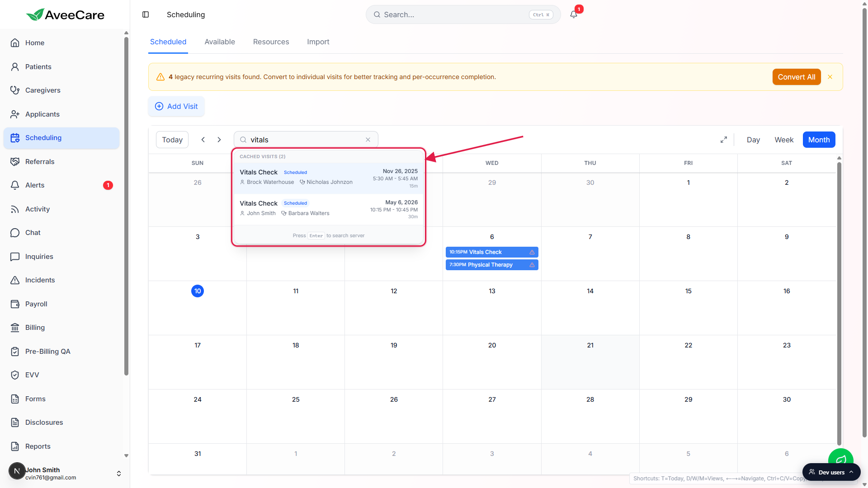Switch calendar to Week view

(x=784, y=140)
